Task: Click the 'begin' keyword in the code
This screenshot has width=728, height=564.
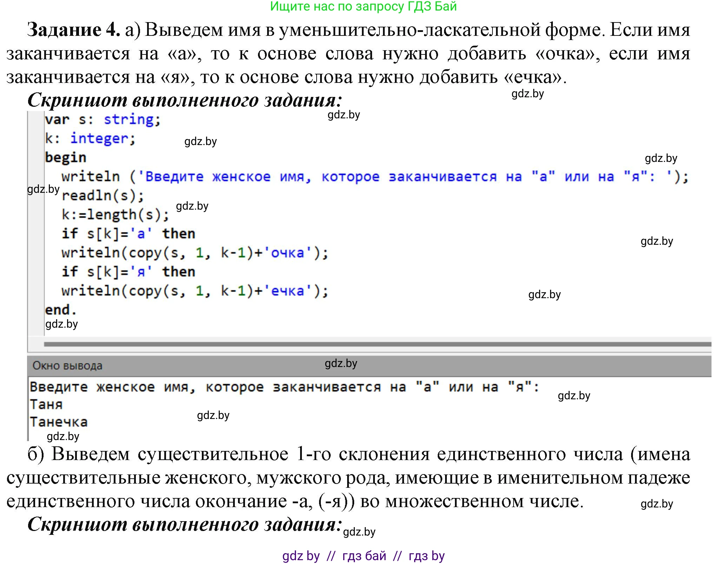Action: pos(66,157)
